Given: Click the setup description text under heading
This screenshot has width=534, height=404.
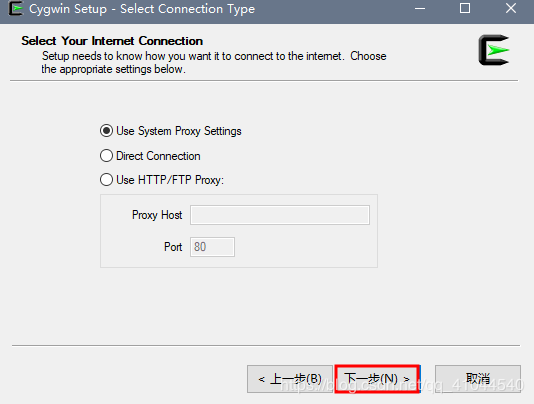Looking at the screenshot, I should coord(214,62).
